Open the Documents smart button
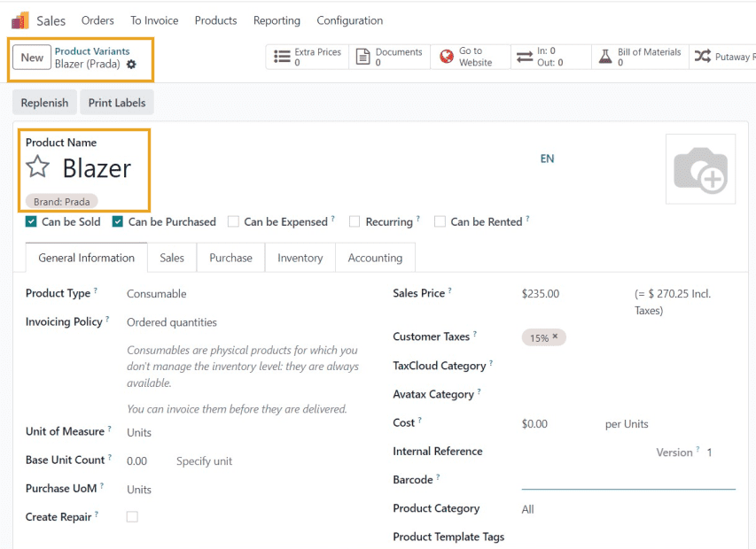756x549 pixels. click(389, 58)
